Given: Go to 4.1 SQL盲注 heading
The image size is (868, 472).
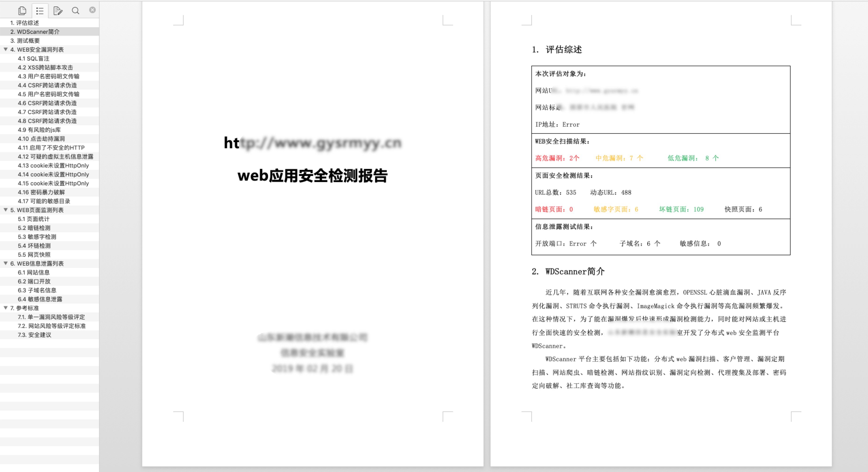Looking at the screenshot, I should tap(33, 59).
